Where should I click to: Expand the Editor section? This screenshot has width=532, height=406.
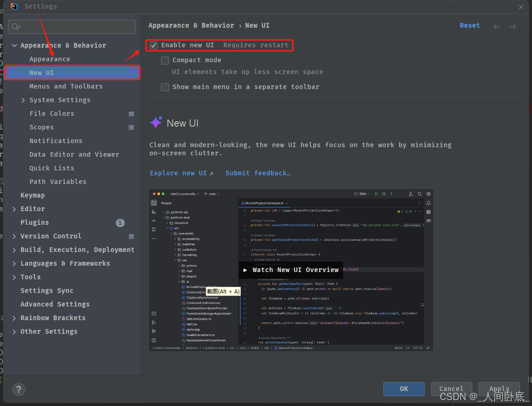[14, 209]
